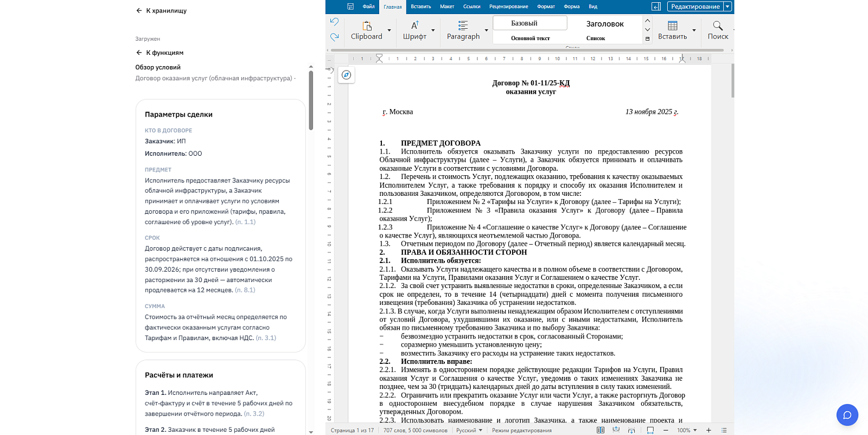
Task: Open the Ссылки tab
Action: [x=472, y=7]
